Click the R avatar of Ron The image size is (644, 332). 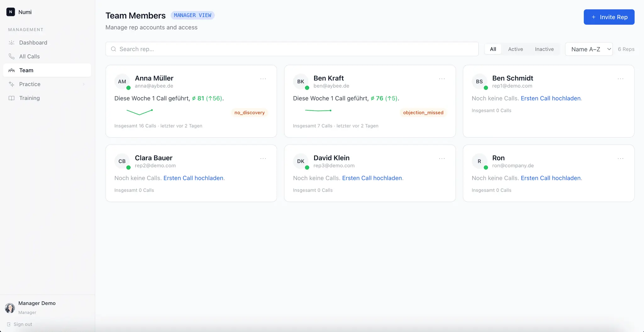479,161
